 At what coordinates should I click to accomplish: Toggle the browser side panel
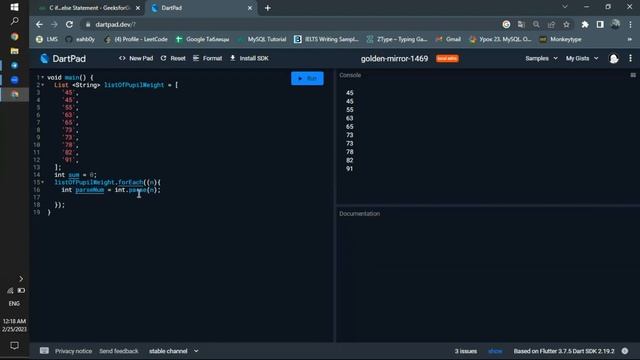tap(600, 24)
